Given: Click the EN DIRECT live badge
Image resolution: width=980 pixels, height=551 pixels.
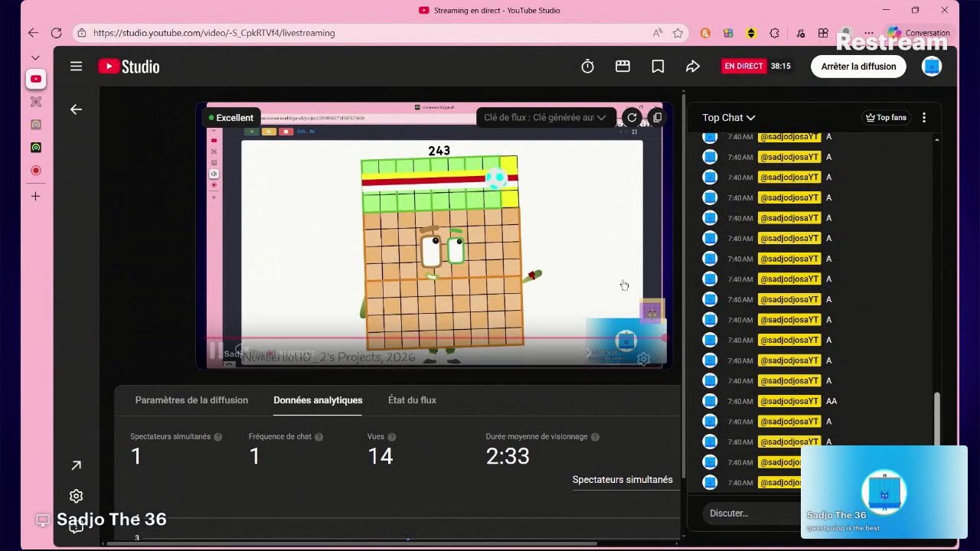Looking at the screenshot, I should 744,67.
